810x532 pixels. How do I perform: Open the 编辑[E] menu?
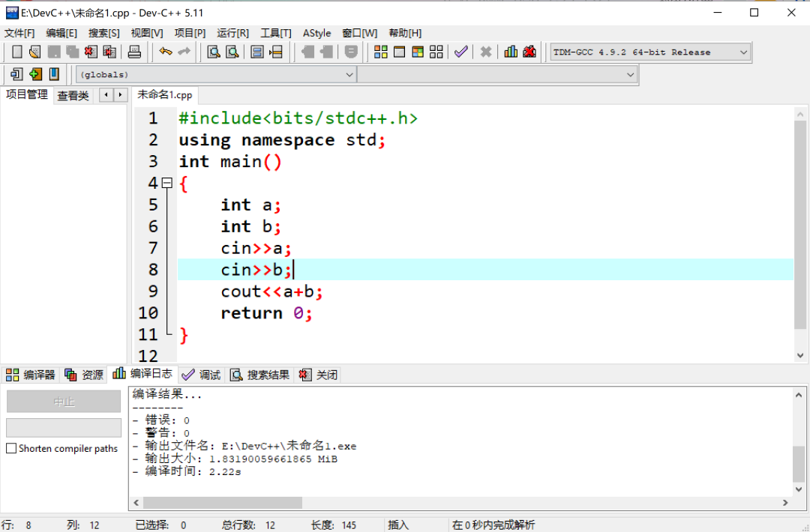pyautogui.click(x=61, y=33)
